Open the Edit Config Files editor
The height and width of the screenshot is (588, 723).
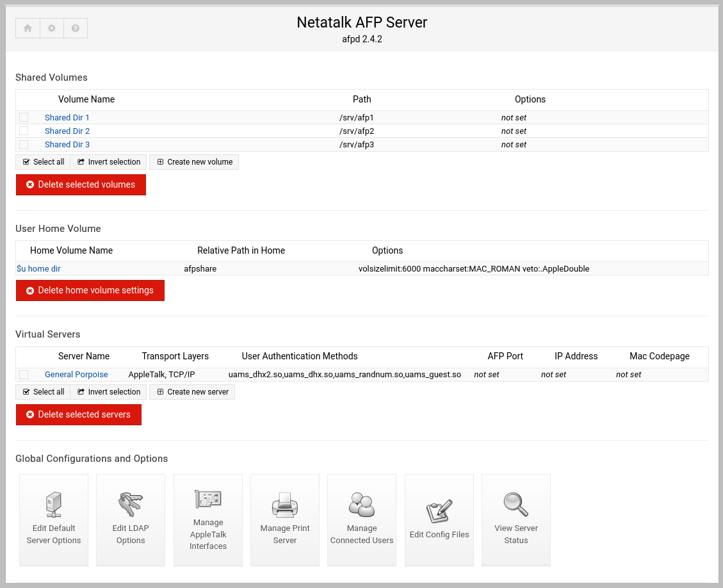click(439, 520)
